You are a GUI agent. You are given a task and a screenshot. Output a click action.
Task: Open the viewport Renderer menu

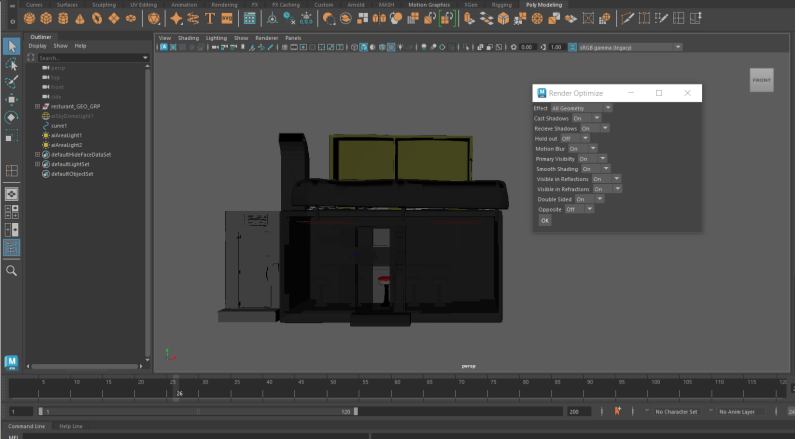pos(266,38)
